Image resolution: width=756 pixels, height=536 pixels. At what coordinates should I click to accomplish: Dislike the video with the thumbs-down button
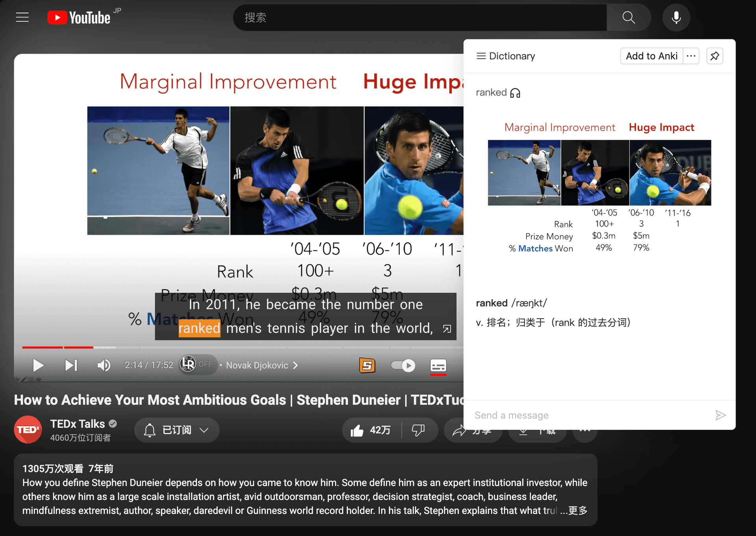coord(418,430)
